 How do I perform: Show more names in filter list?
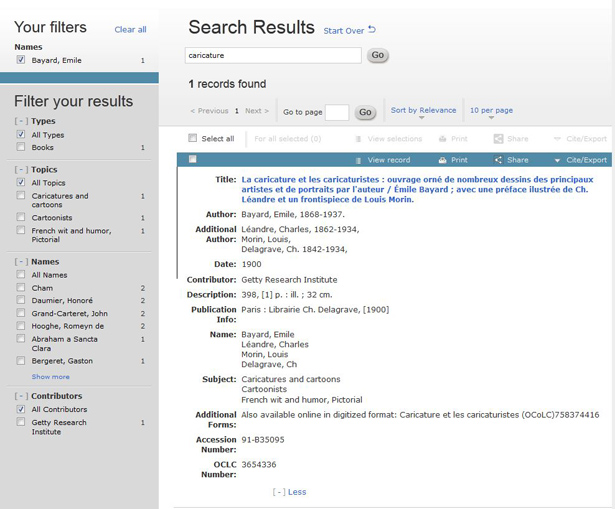pos(51,376)
